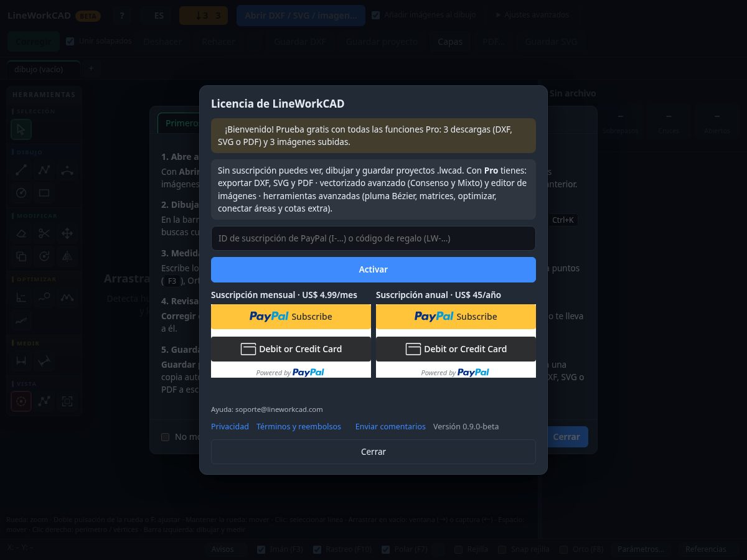Click PayPal Subscribe for annual plan
Viewport: 747px width, 560px height.
456,317
